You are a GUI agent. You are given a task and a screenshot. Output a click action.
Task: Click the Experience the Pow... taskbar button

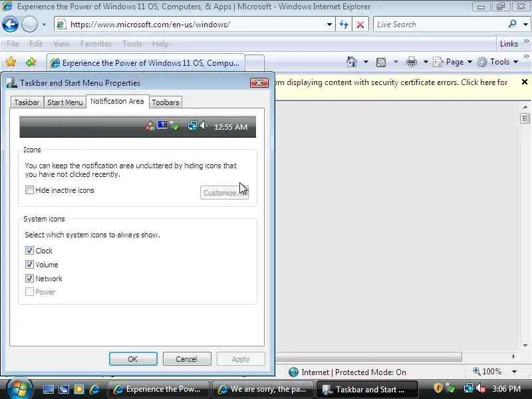[x=158, y=389]
